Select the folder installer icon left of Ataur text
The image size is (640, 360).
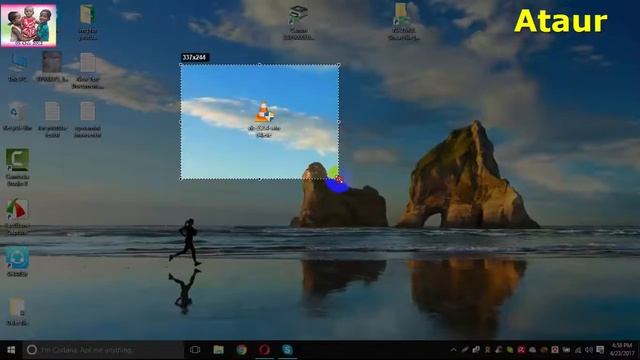(x=404, y=22)
